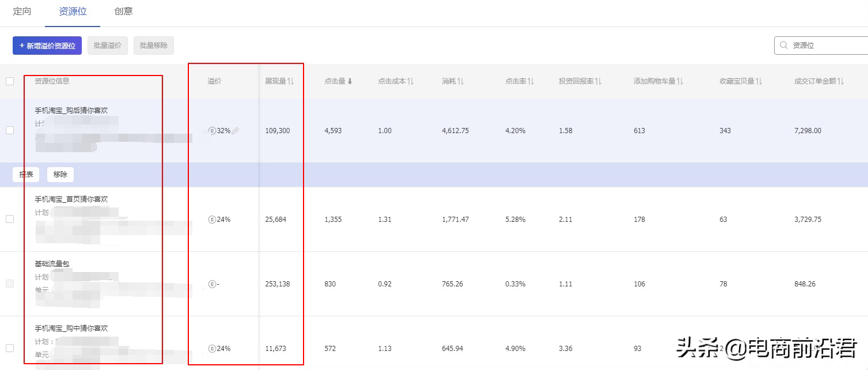Check the 手机淘宝_首页猜你喜欢 row checkbox

pyautogui.click(x=9, y=219)
